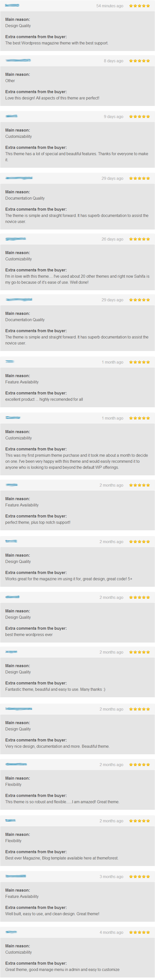This screenshot has width=155, height=980.
Task: Click stars on the 3 months ago review
Action: point(139,876)
